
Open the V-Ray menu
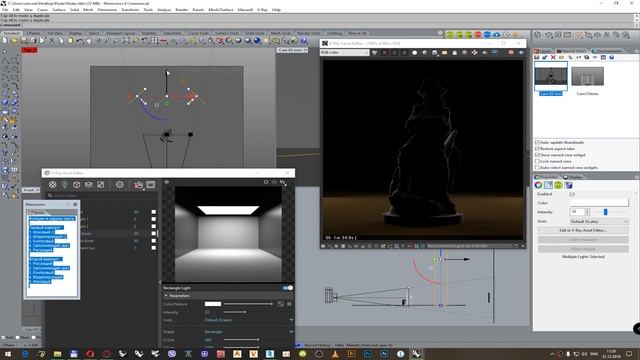coord(262,9)
